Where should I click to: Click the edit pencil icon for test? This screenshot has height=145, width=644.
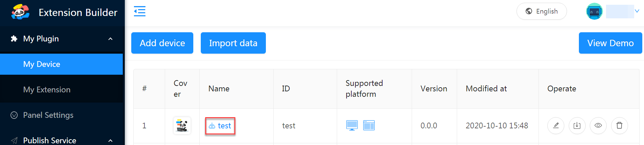(x=555, y=126)
